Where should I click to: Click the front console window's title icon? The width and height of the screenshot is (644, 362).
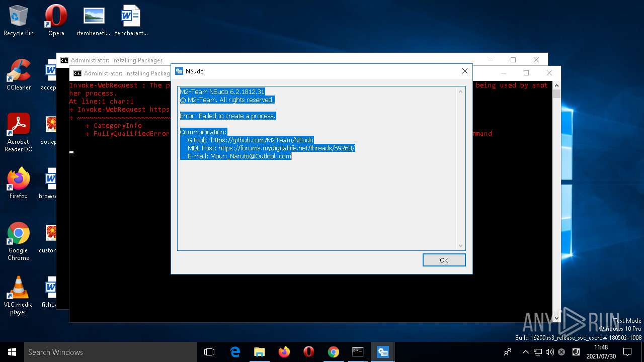[x=77, y=73]
